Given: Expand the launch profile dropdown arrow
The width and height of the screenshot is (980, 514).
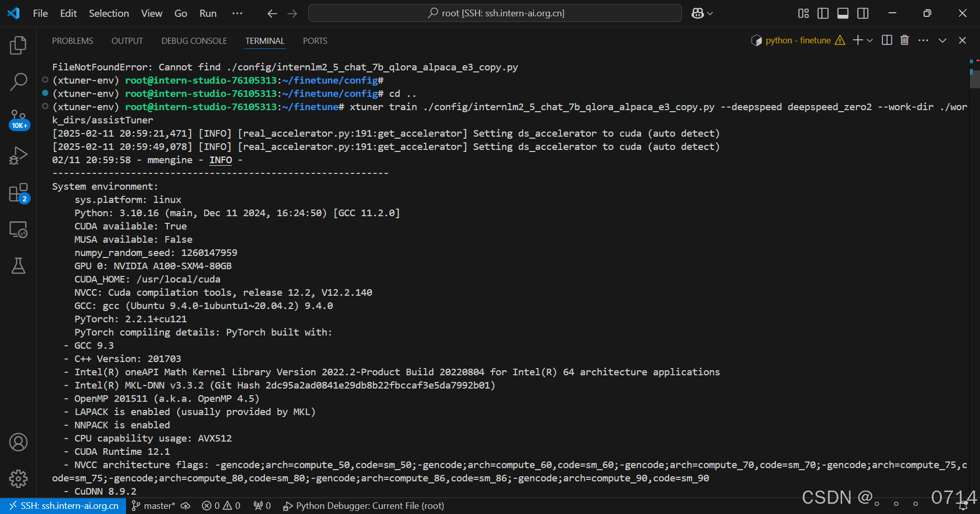Looking at the screenshot, I should pos(870,40).
